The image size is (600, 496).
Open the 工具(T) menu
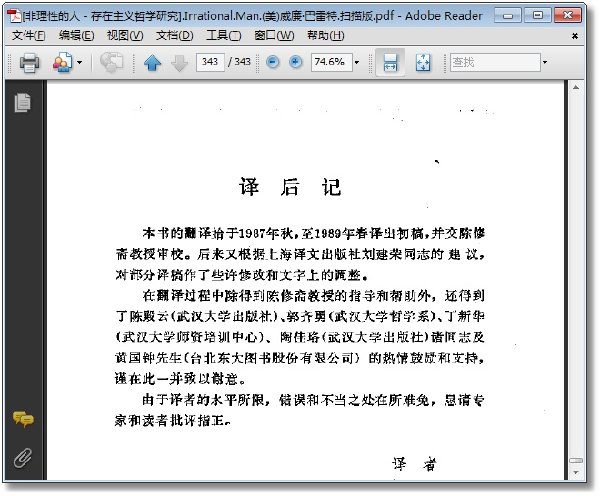pos(223,36)
